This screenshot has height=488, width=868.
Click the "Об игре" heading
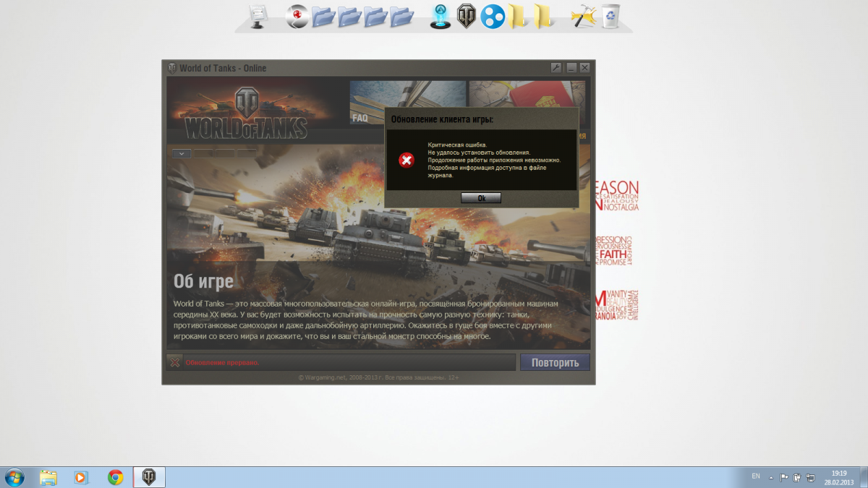203,281
